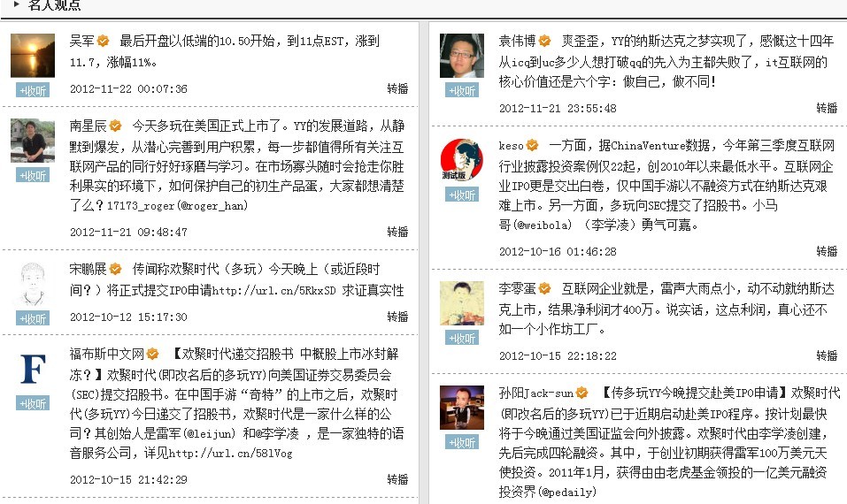Viewport: 847px width, 504px height.
Task: Repost 李零蛋's post with 转播
Action: (827, 355)
